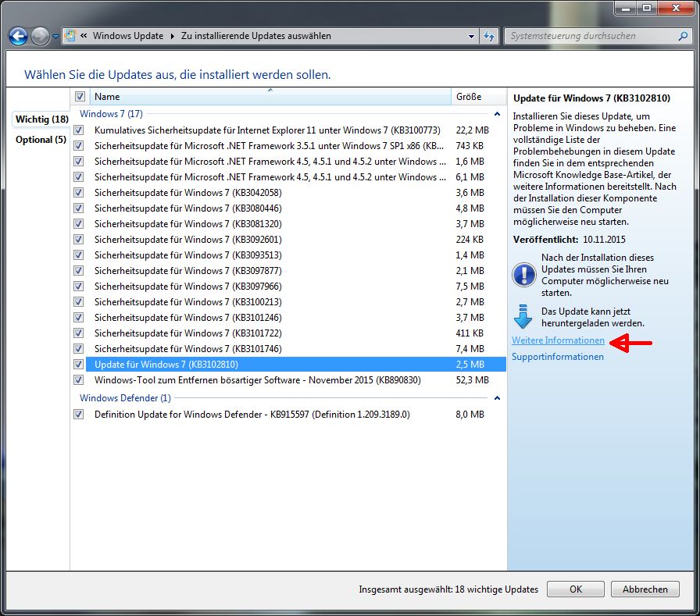Uncheck the Windows Defender definition update checkbox
This screenshot has width=700, height=616.
click(79, 414)
